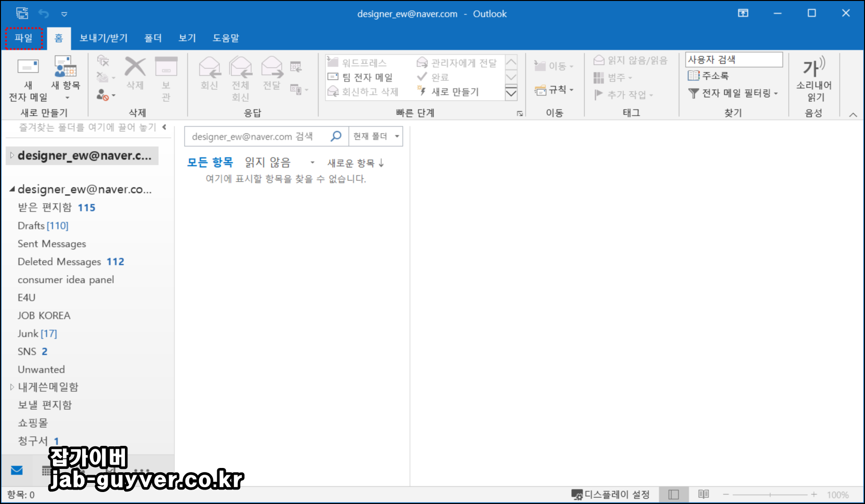The image size is (865, 504).
Task: Collapse the designer_ew@naver.co... account tree
Action: click(12, 189)
